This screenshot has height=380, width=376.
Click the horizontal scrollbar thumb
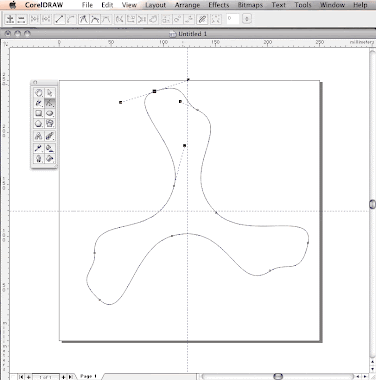pos(278,377)
